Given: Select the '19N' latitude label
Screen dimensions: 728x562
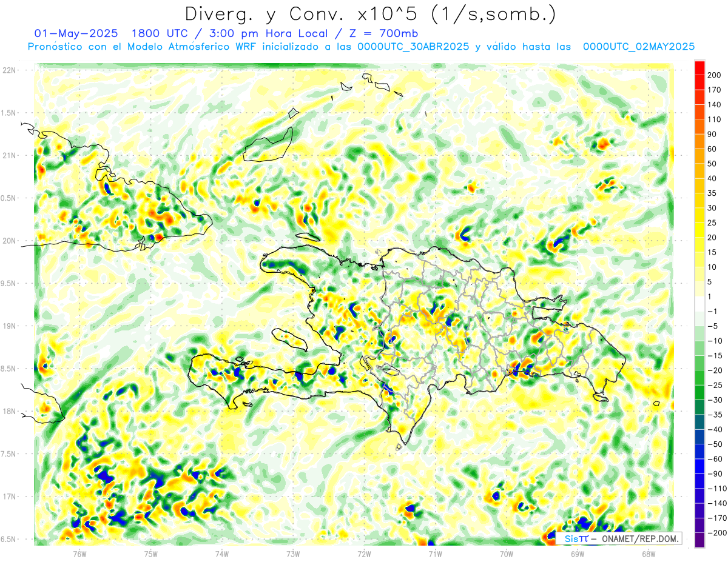Looking at the screenshot, I should point(10,326).
